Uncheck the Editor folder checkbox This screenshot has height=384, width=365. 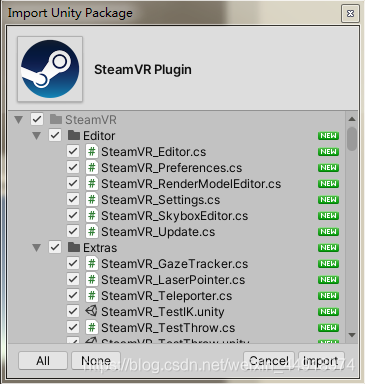click(55, 135)
